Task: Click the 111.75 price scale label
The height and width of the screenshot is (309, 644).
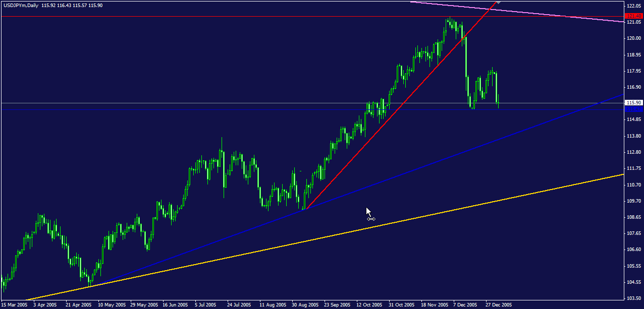Action: pos(634,168)
